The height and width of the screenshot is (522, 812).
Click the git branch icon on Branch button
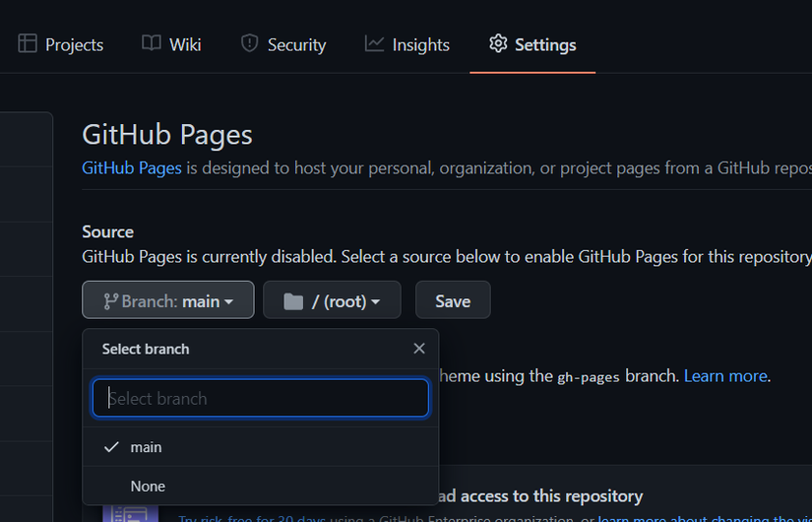[x=110, y=301]
